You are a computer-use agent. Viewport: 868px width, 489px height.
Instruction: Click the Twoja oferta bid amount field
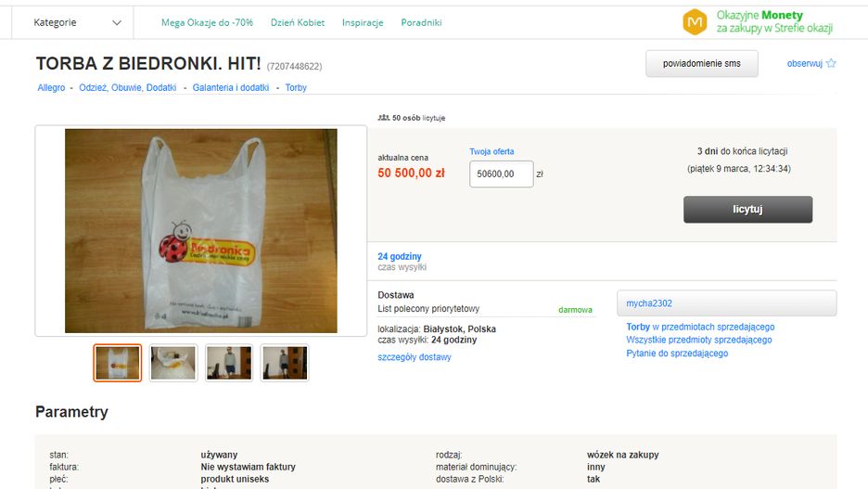501,174
